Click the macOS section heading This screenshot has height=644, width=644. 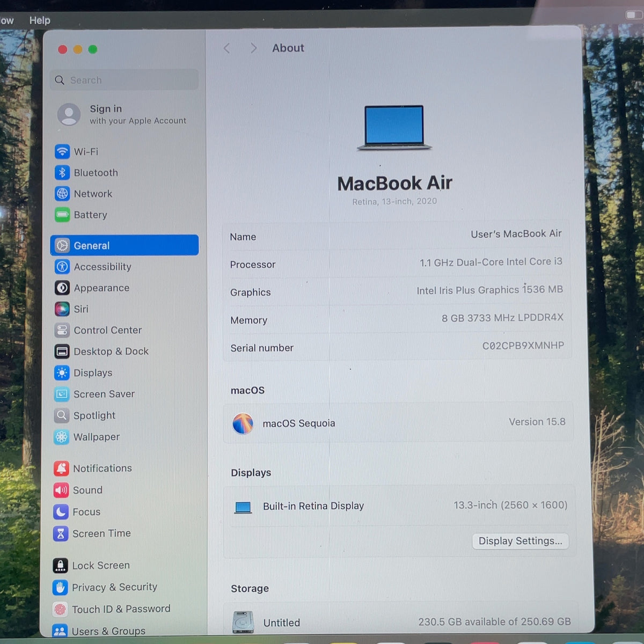[x=247, y=390]
